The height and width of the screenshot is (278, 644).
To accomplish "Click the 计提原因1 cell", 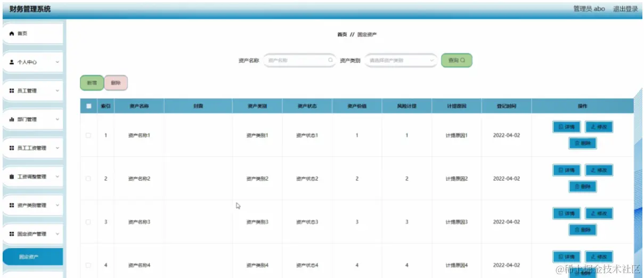I will tap(456, 135).
